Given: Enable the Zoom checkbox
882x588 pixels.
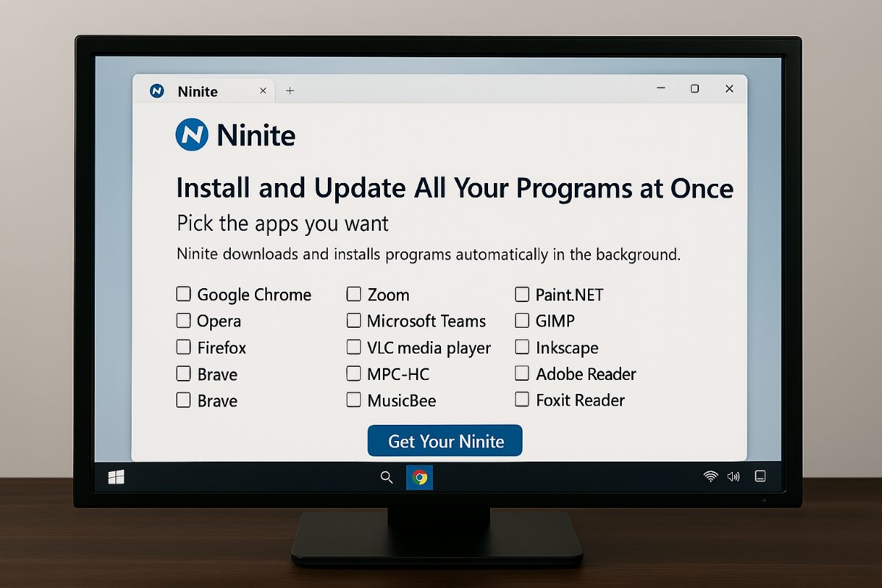Looking at the screenshot, I should [x=354, y=294].
